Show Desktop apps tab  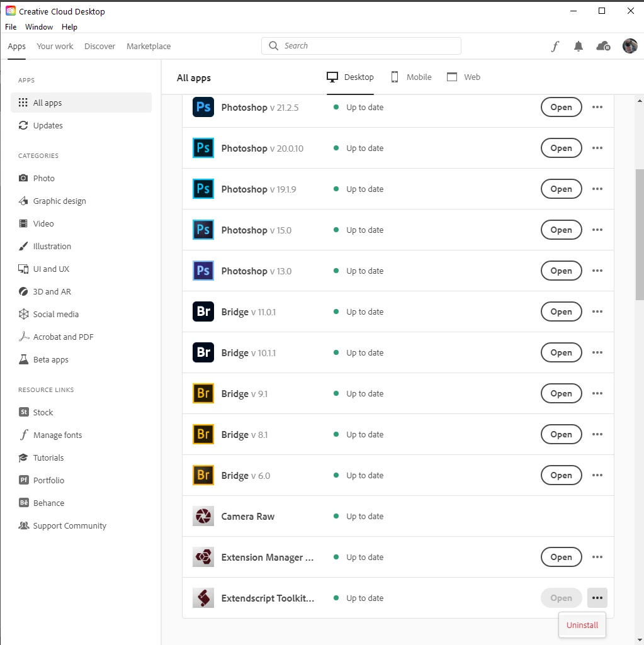coord(350,77)
